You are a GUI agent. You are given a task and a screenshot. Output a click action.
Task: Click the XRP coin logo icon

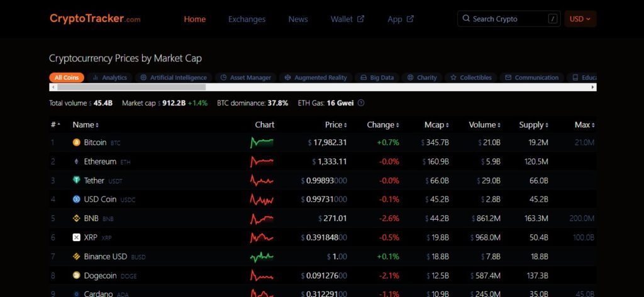point(76,237)
